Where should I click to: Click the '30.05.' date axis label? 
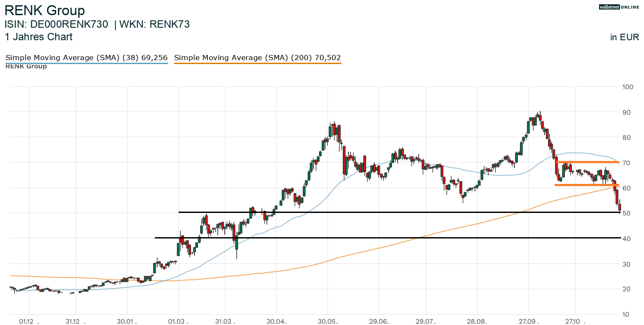tap(328, 322)
